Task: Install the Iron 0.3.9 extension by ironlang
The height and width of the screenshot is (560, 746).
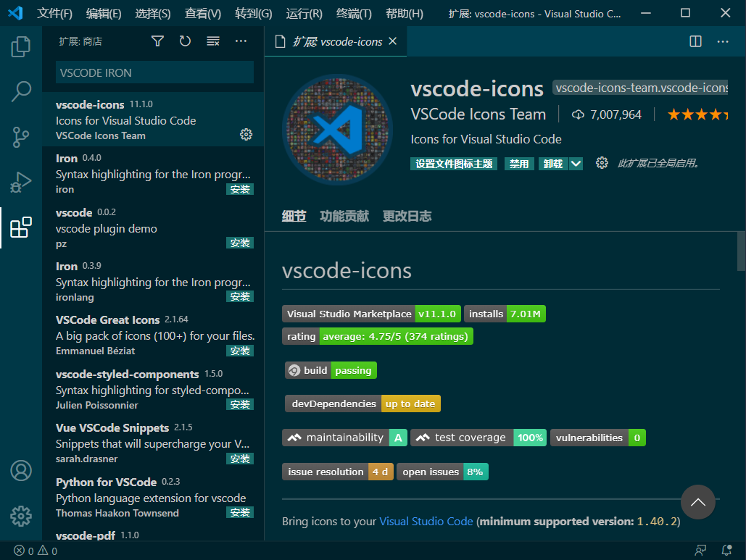Action: 240,296
